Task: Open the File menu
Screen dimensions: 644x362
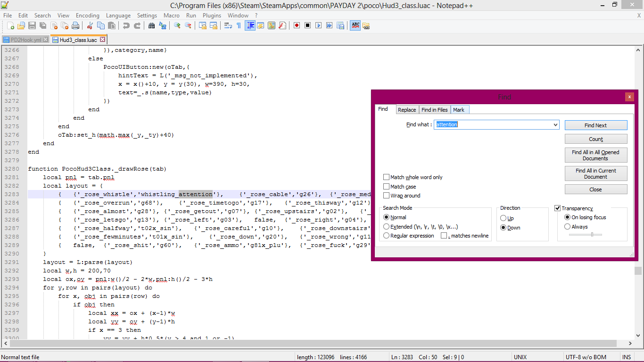Action: (8, 16)
